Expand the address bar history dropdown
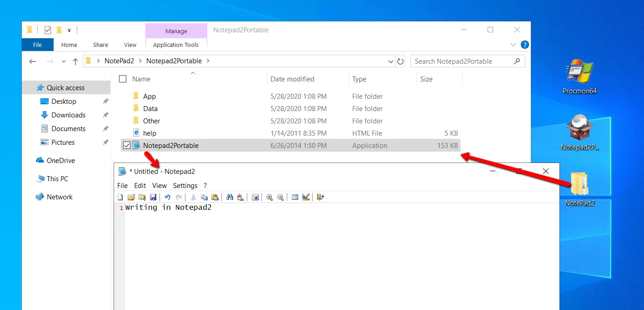Image resolution: width=644 pixels, height=310 pixels. click(x=390, y=61)
